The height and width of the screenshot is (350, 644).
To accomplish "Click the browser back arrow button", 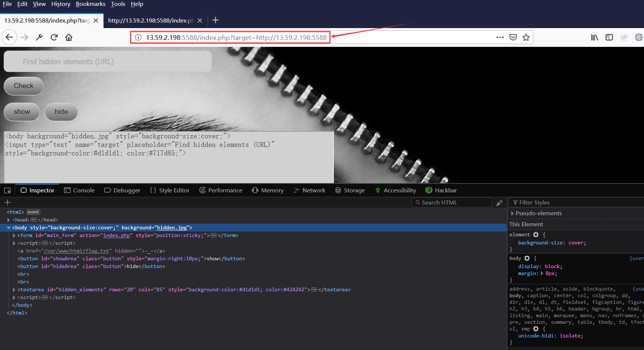I will coord(9,37).
